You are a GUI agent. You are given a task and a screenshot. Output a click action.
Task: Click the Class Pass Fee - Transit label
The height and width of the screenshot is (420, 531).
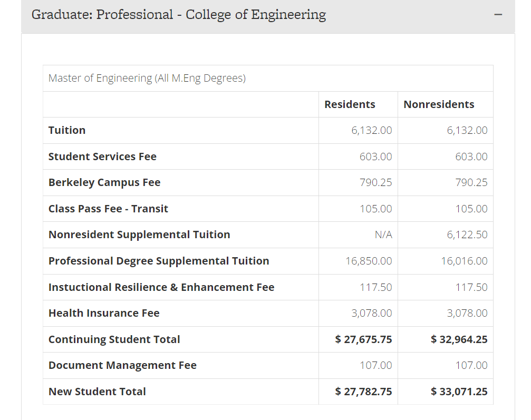[x=108, y=209]
